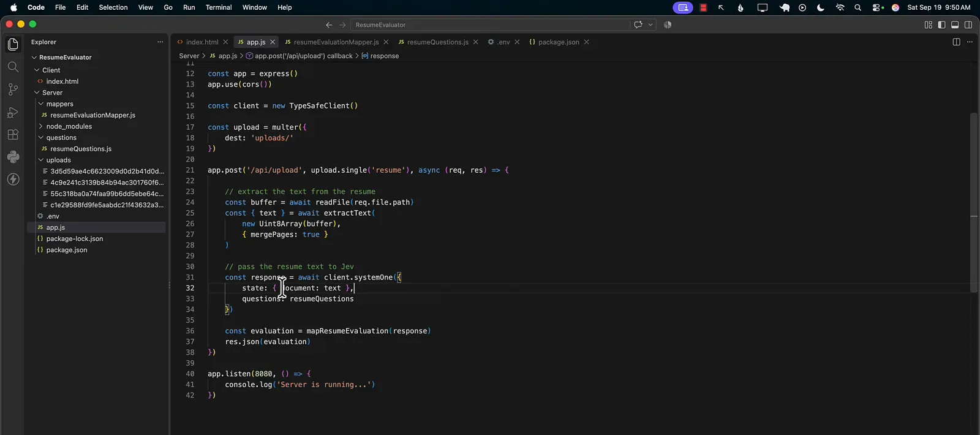
Task: Open Wi-Fi status in macOS menu bar
Action: [840, 7]
